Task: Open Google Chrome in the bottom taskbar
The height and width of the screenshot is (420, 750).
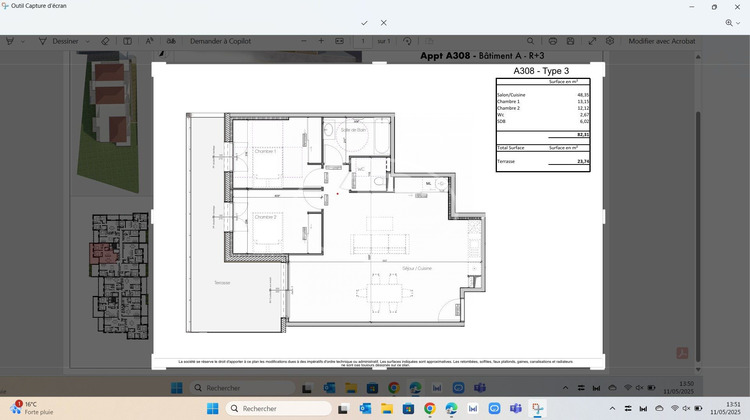Action: click(430, 408)
